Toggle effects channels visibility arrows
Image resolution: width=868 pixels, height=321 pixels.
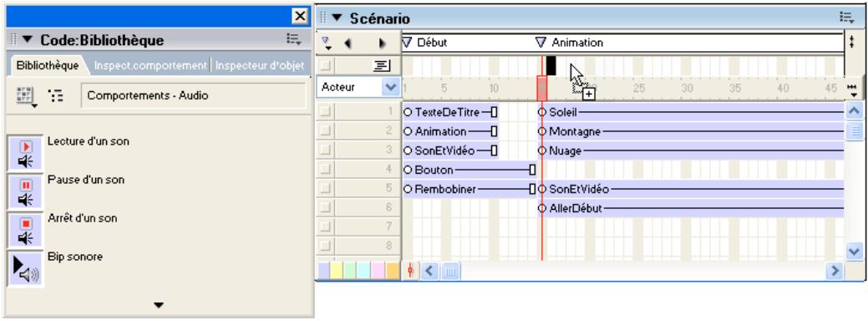point(852,42)
